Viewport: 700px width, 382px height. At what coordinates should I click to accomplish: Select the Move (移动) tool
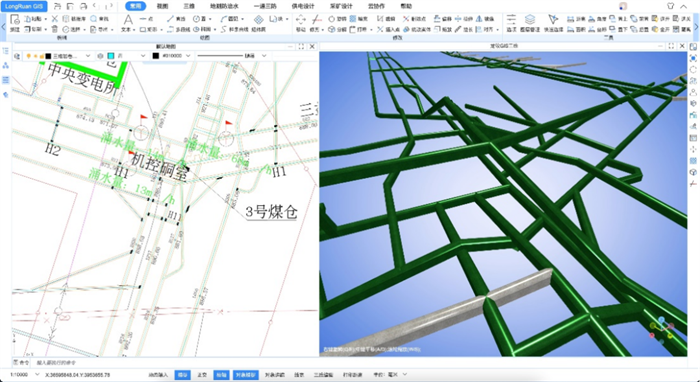[301, 23]
